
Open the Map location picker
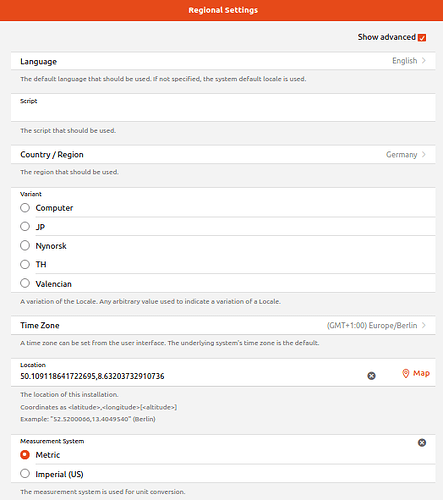pos(416,373)
